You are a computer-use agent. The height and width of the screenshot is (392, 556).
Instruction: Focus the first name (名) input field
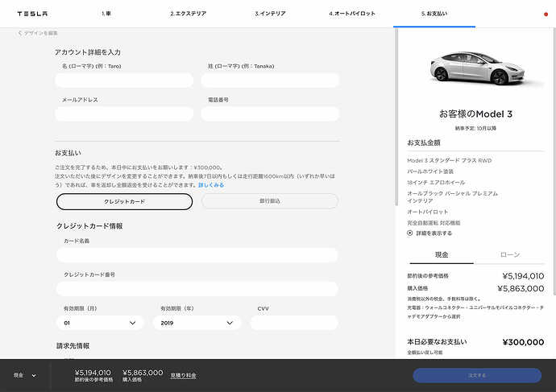[x=124, y=80]
